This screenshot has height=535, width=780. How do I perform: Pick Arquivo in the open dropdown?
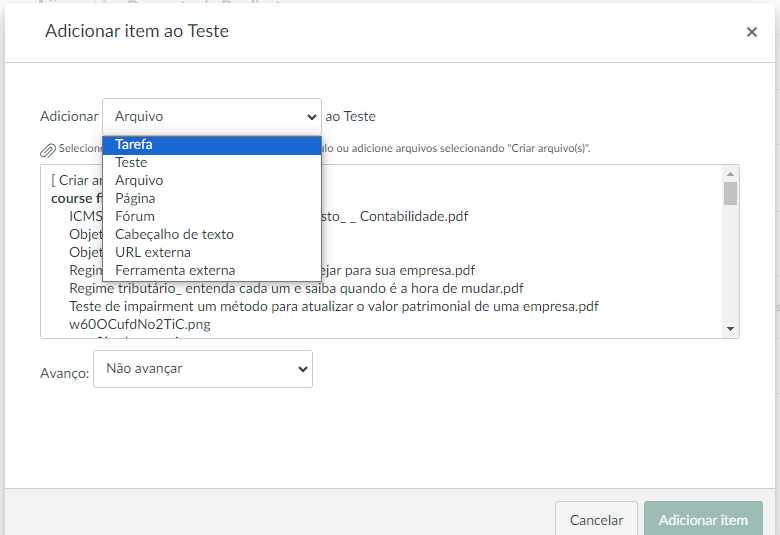(139, 180)
